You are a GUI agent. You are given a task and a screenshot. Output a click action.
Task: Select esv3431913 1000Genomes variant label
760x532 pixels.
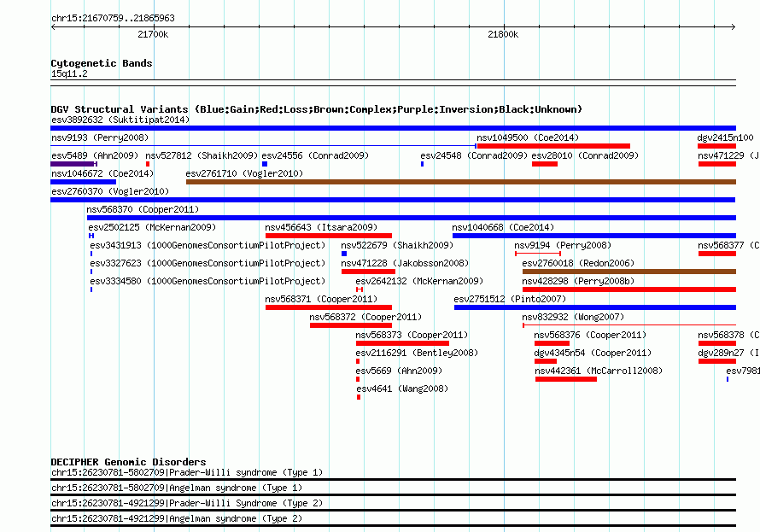(208, 245)
